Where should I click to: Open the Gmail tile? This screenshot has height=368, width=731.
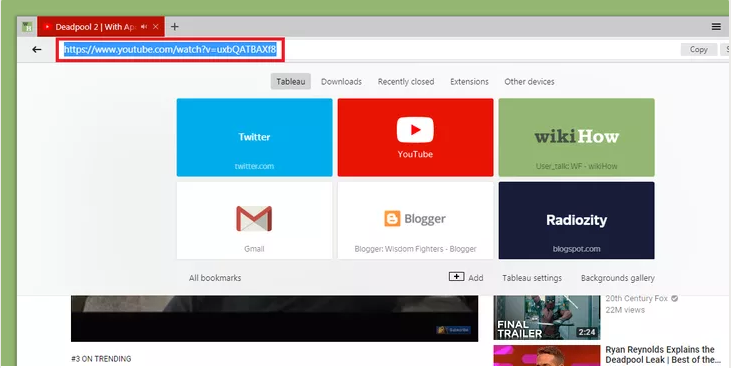[254, 220]
